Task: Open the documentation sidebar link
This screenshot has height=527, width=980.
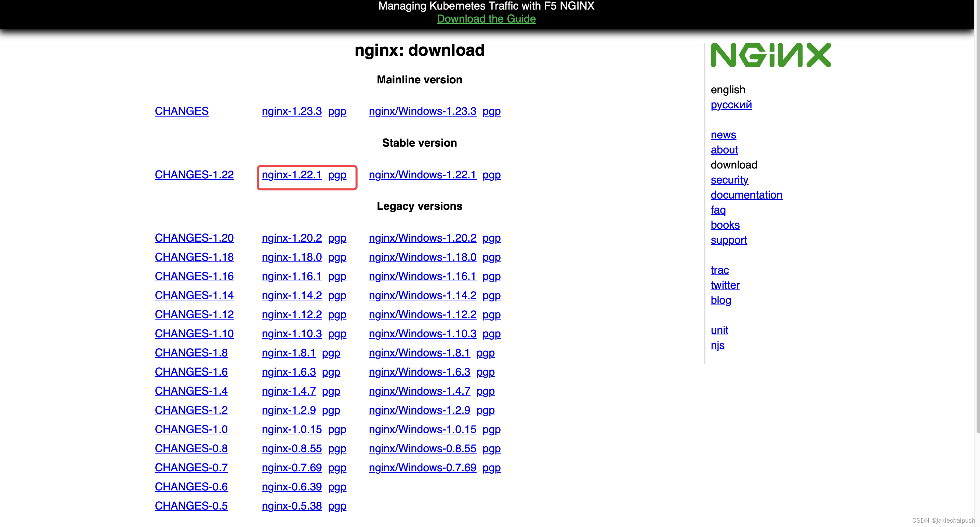Action: (x=746, y=195)
